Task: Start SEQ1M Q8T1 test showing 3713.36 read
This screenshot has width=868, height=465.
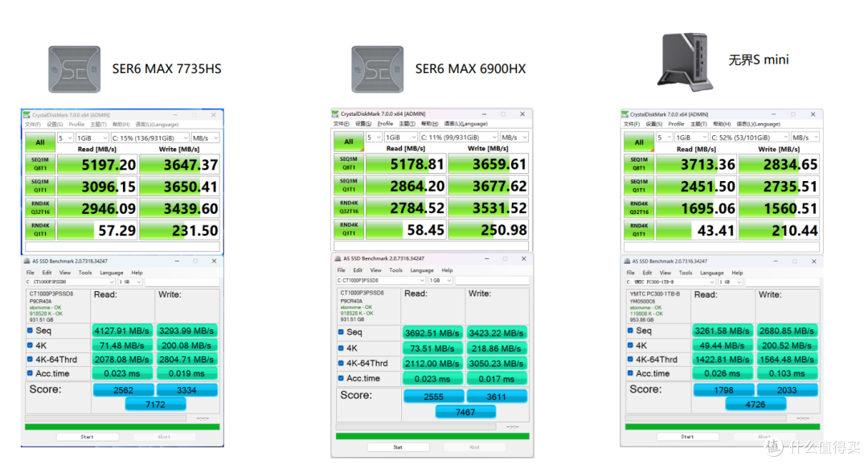Action: click(639, 163)
